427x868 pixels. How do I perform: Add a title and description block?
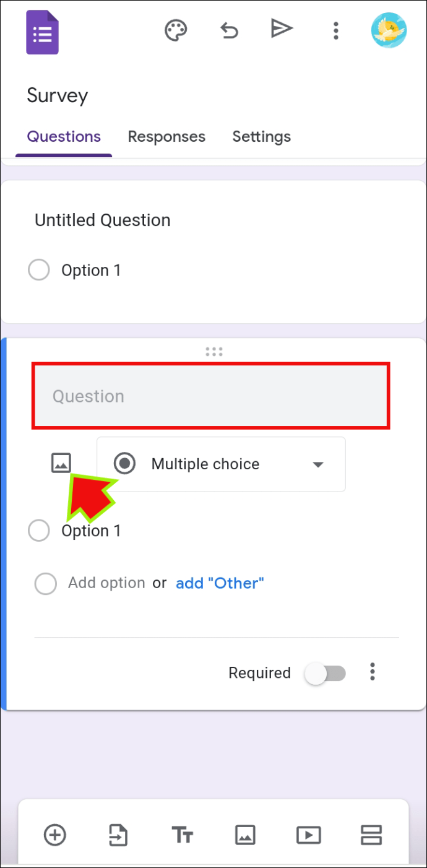182,835
